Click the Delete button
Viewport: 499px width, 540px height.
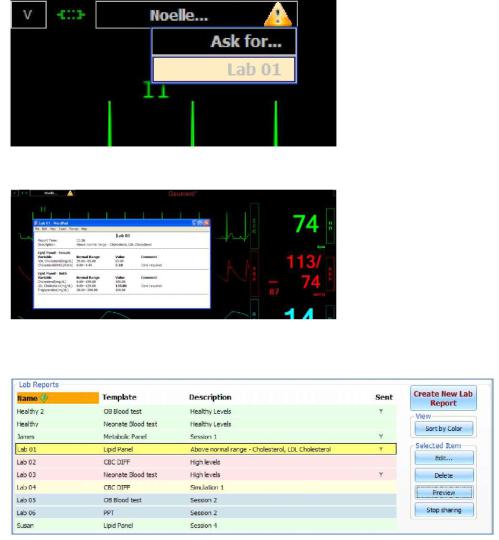[444, 476]
